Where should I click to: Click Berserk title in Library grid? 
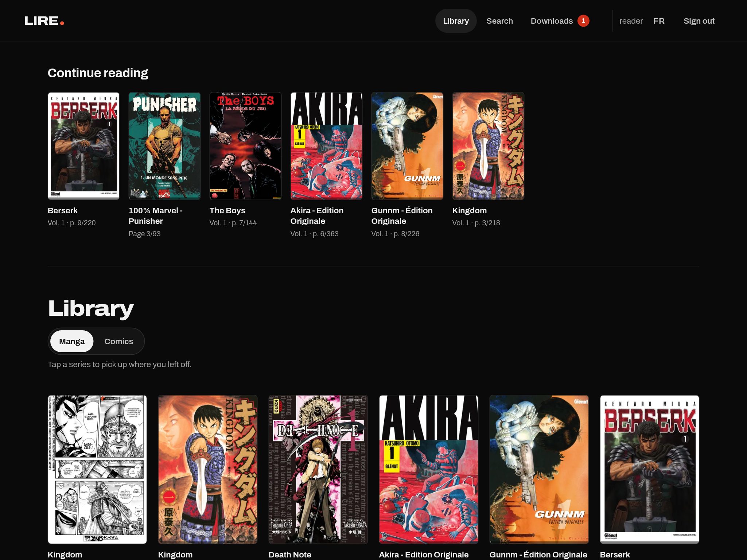click(615, 555)
